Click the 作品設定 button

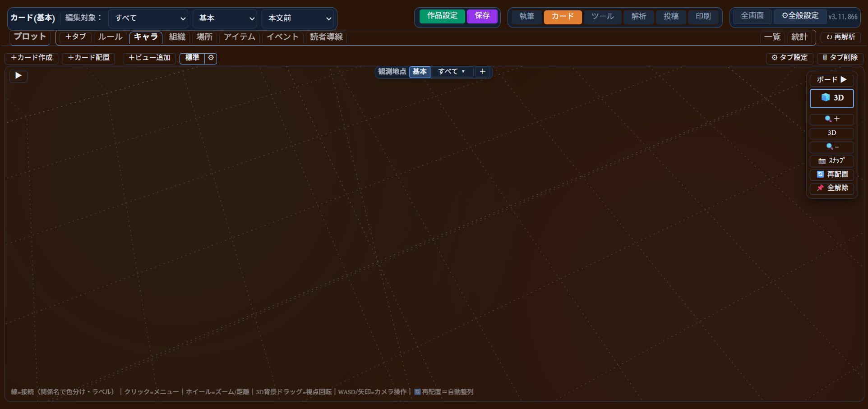coord(442,16)
